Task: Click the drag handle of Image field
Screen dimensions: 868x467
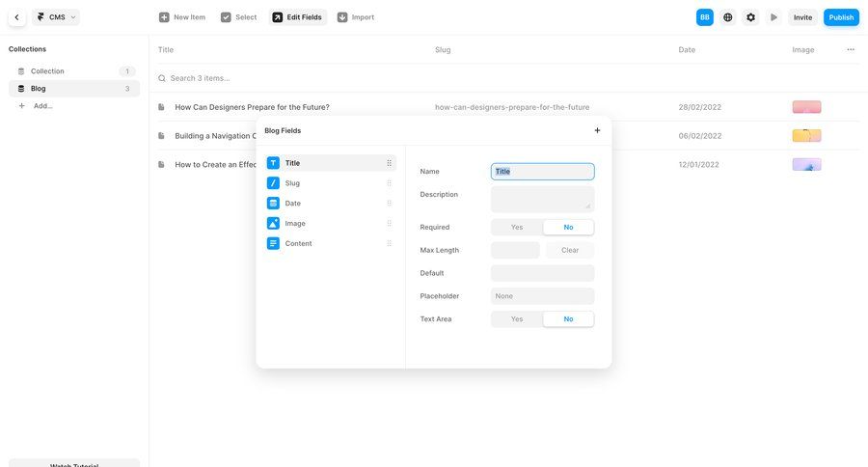Action: [x=390, y=223]
